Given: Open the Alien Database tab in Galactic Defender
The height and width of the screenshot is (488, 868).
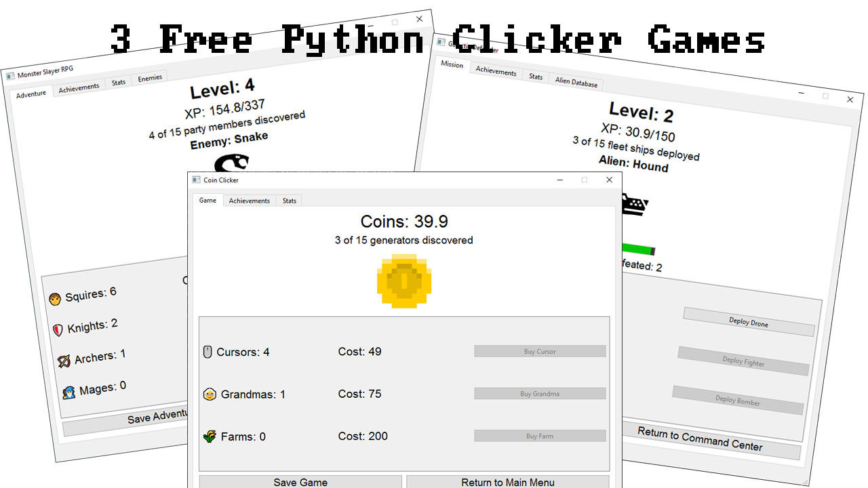Looking at the screenshot, I should 576,82.
